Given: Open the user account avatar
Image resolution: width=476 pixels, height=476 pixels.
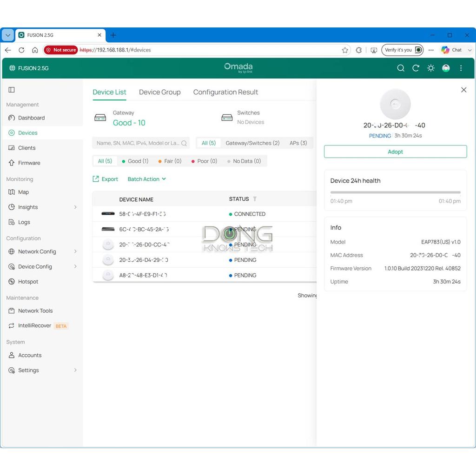Looking at the screenshot, I should pyautogui.click(x=446, y=68).
